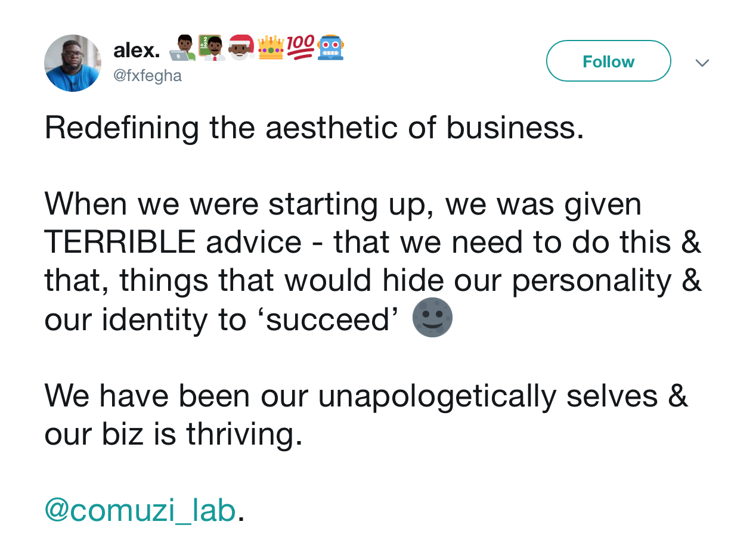Click the dark moon face emoji
The width and height of the screenshot is (756, 540).
pyautogui.click(x=432, y=318)
